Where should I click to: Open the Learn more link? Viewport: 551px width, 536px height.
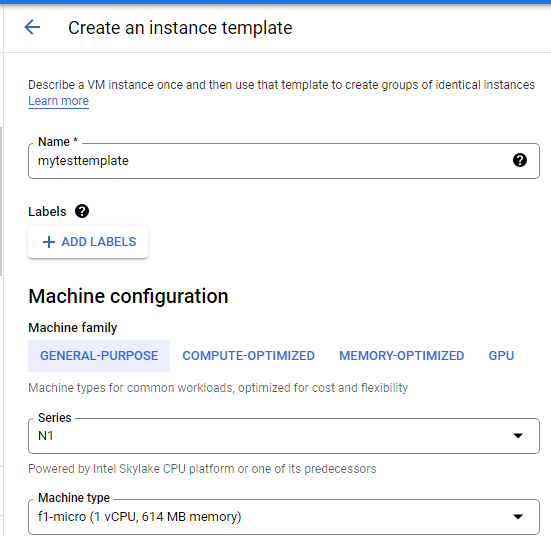(58, 101)
